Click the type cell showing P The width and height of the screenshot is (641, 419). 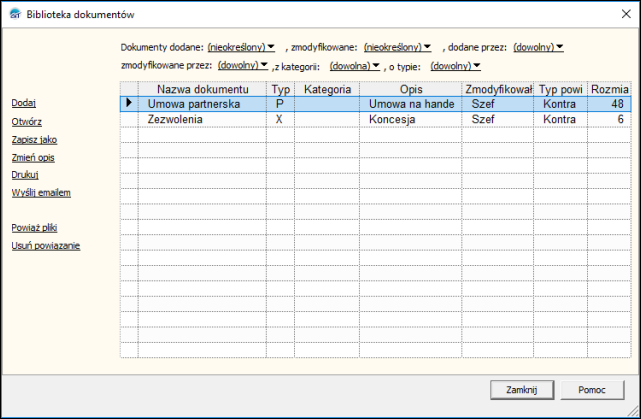(280, 104)
